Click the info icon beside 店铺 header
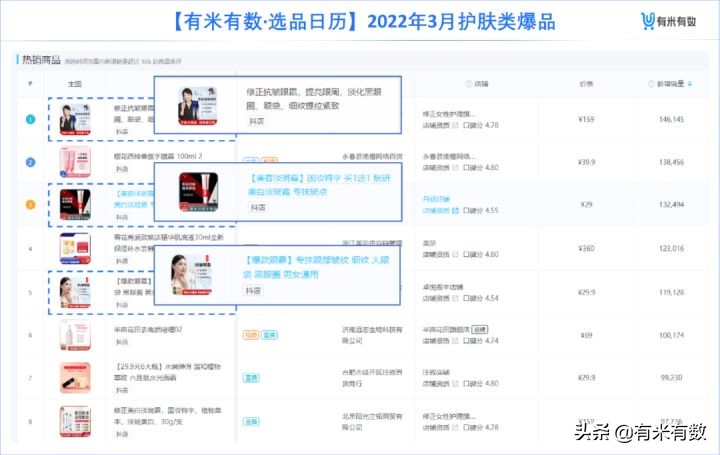Screen dimensions: 720x455 [x=468, y=84]
